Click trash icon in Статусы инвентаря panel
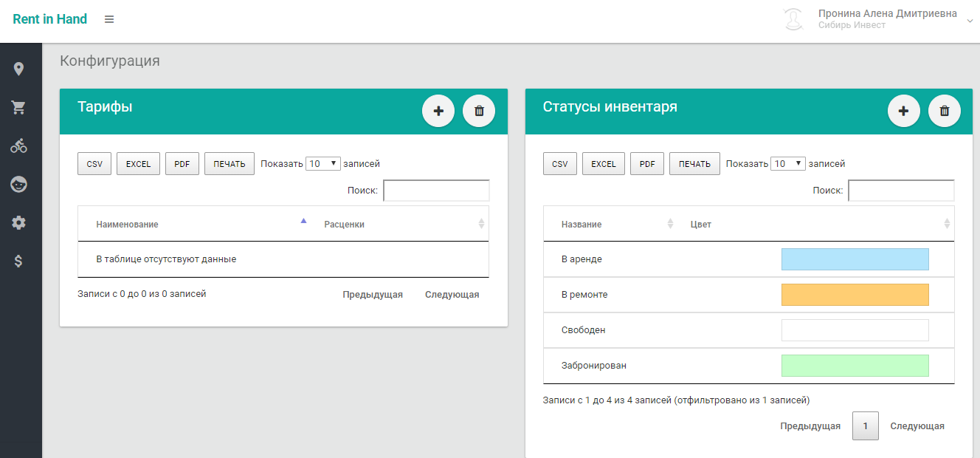This screenshot has height=458, width=980. pyautogui.click(x=944, y=111)
